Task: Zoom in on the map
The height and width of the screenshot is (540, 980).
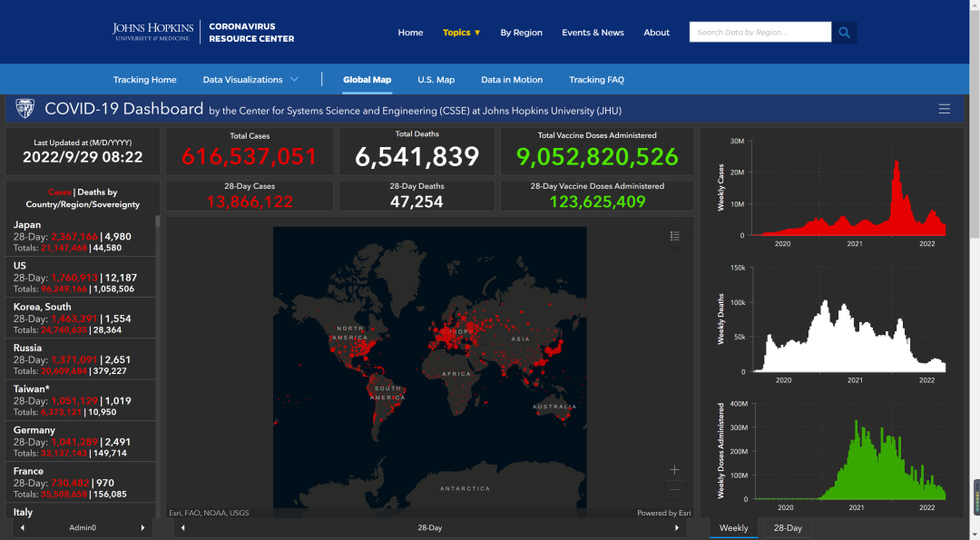Action: click(674, 470)
